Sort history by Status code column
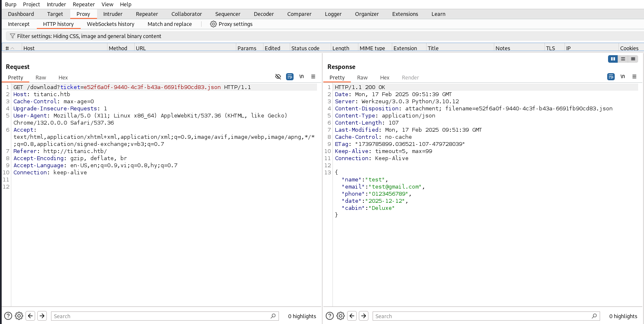Viewport: 644px width, 324px height. pos(305,48)
